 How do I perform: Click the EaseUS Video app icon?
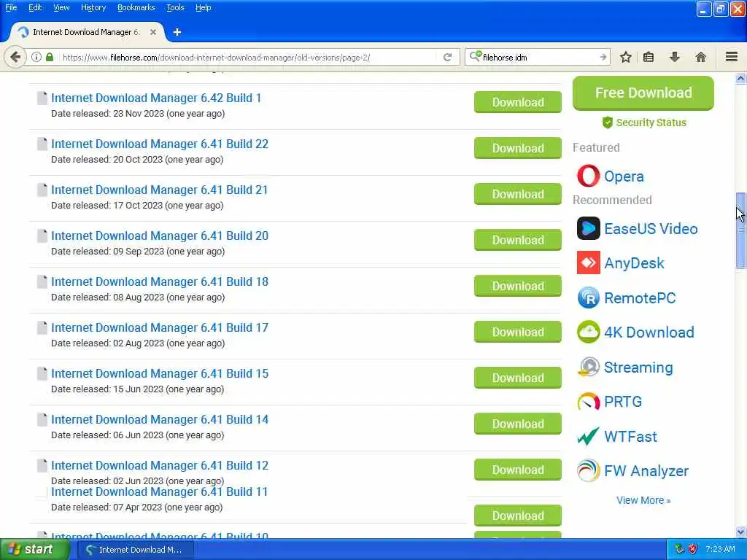589,228
